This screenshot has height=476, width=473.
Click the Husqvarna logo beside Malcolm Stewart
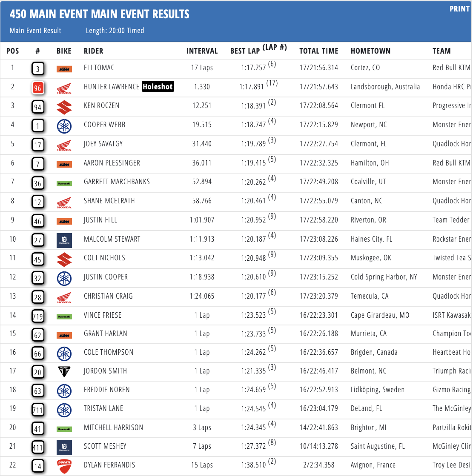click(64, 240)
